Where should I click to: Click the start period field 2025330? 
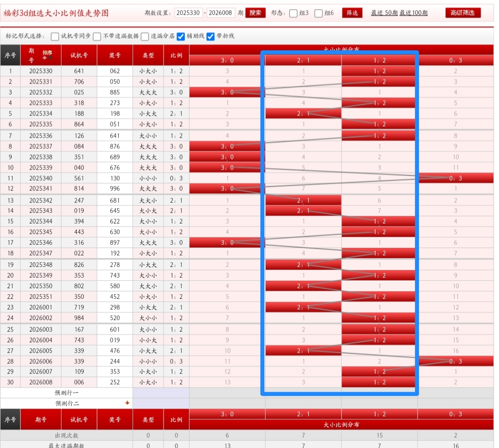tap(189, 13)
